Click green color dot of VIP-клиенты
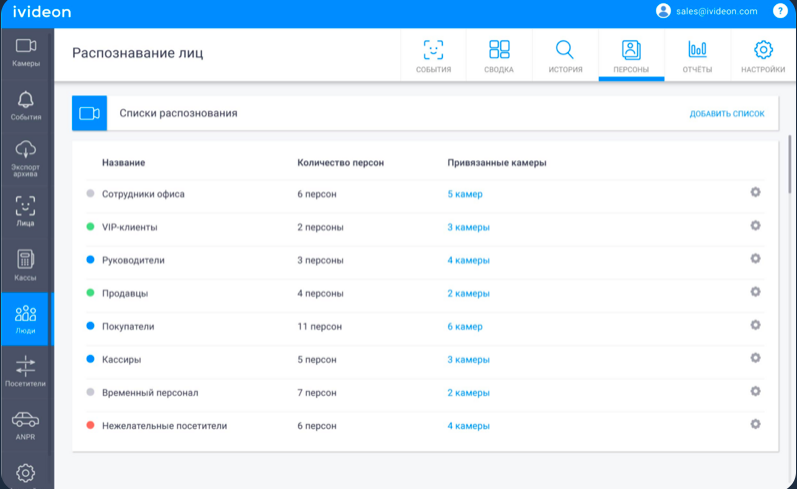This screenshot has width=797, height=489. click(90, 227)
